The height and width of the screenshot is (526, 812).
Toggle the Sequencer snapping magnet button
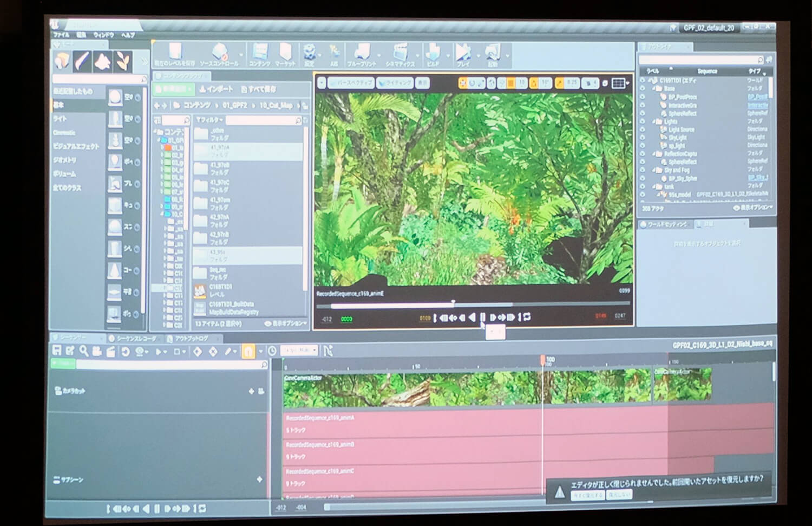[247, 352]
